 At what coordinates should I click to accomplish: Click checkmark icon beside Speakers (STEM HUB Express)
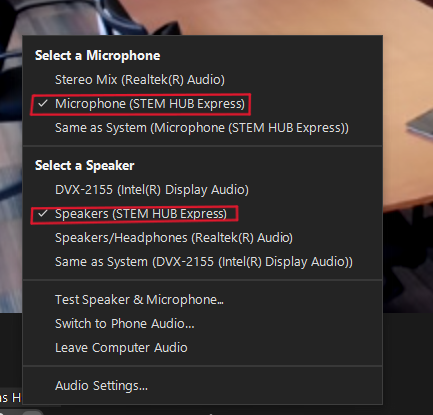click(x=43, y=213)
